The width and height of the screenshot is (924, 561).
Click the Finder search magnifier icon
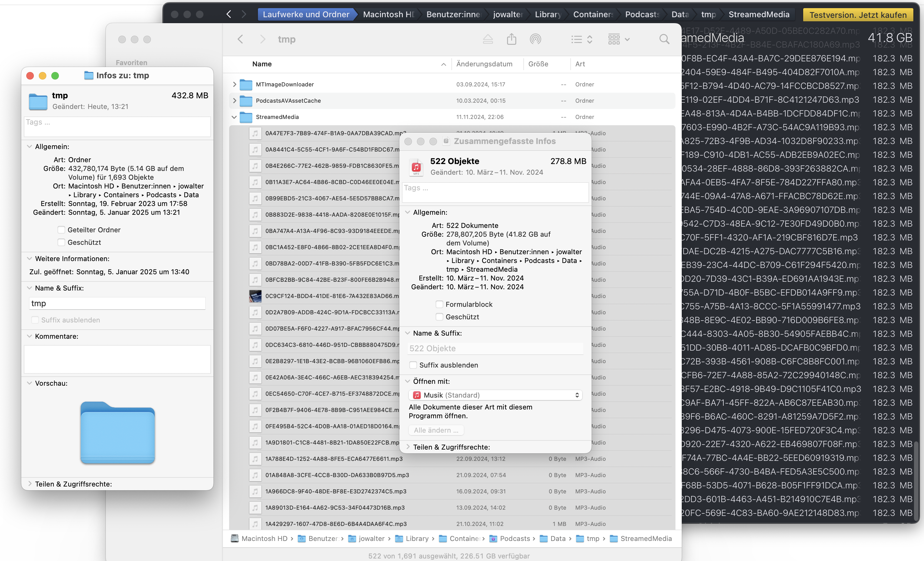(664, 39)
